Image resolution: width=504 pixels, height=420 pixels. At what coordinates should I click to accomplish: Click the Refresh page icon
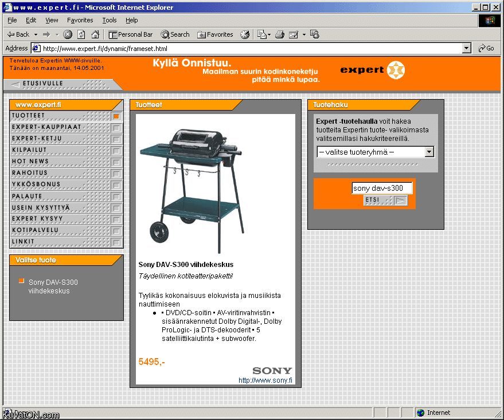(81, 34)
